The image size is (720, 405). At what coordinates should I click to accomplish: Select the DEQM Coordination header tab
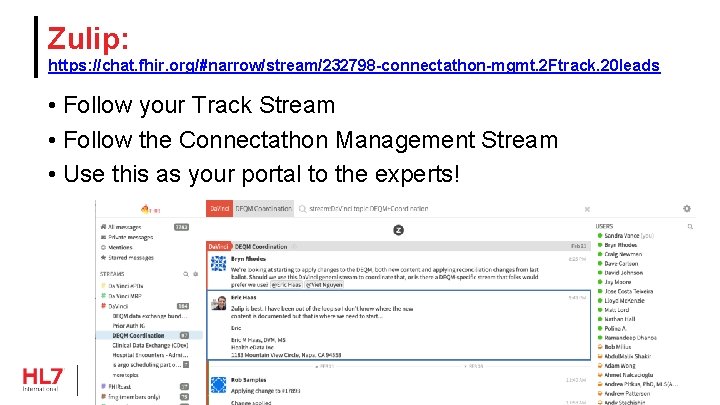264,209
